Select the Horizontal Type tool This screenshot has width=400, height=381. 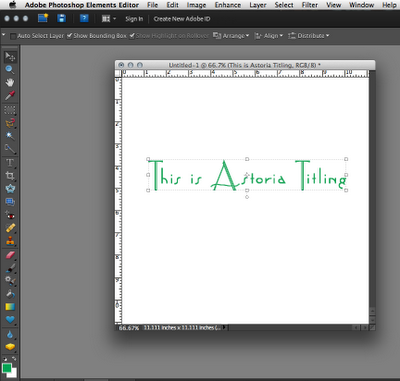10,162
